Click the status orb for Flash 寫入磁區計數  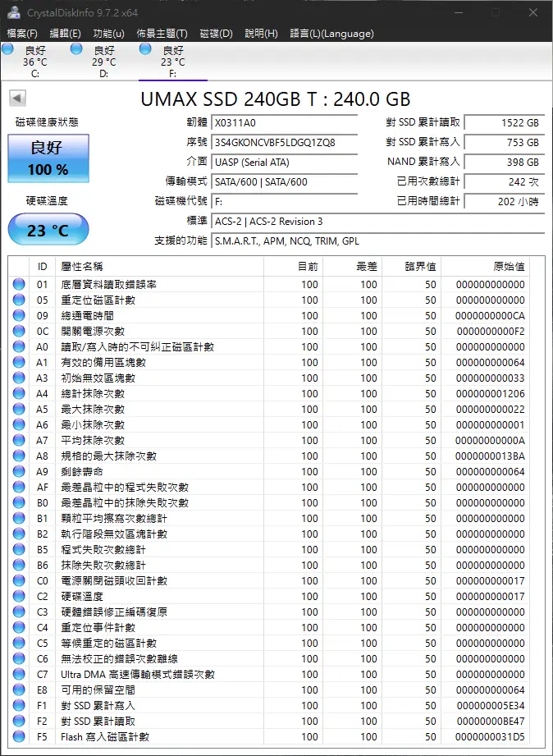19,737
